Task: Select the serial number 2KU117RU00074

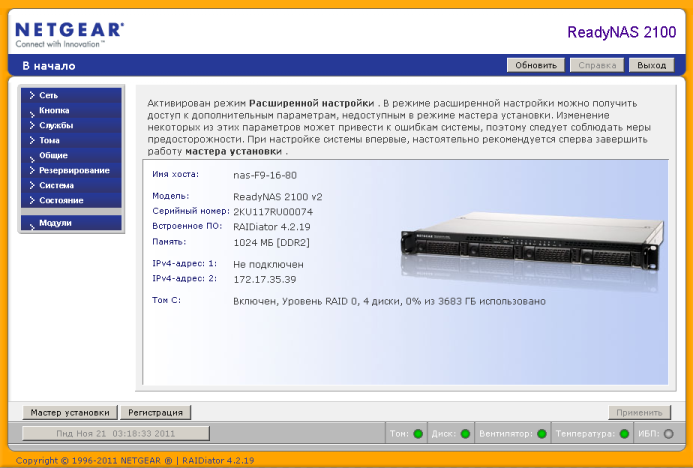Action: pyautogui.click(x=273, y=212)
